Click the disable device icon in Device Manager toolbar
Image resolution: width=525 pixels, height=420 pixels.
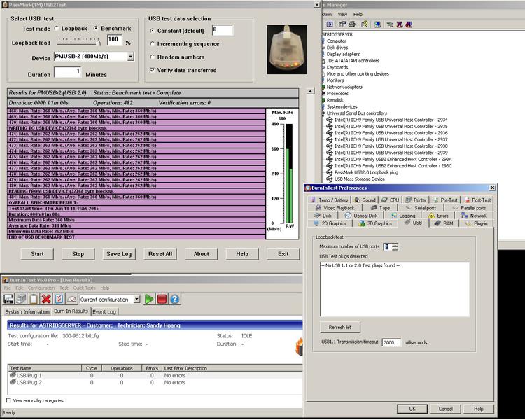tap(409, 24)
